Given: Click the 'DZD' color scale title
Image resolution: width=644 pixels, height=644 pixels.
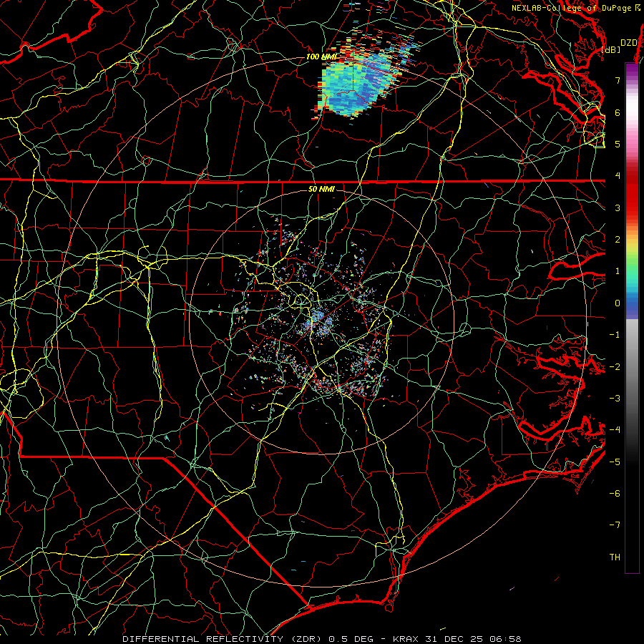Looking at the screenshot, I should click(628, 43).
